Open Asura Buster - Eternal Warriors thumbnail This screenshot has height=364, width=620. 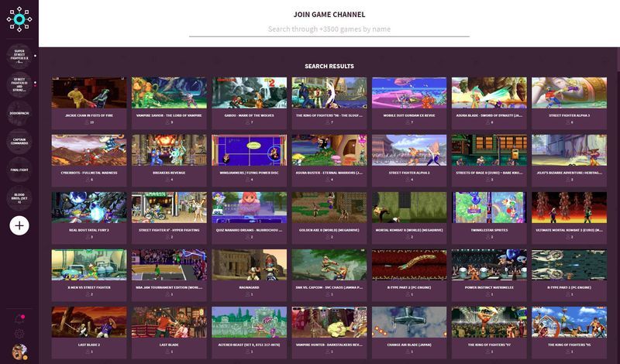point(329,150)
